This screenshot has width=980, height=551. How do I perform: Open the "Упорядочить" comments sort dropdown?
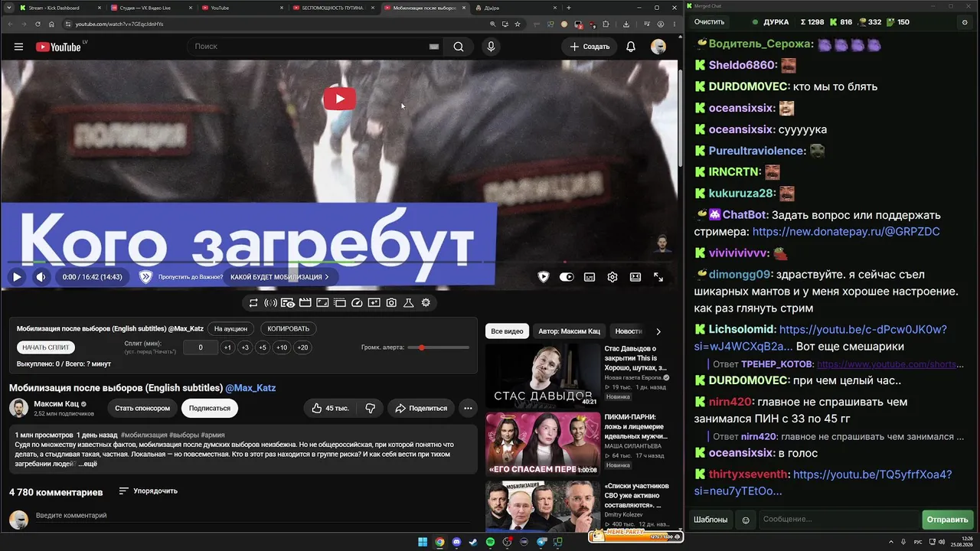point(148,491)
